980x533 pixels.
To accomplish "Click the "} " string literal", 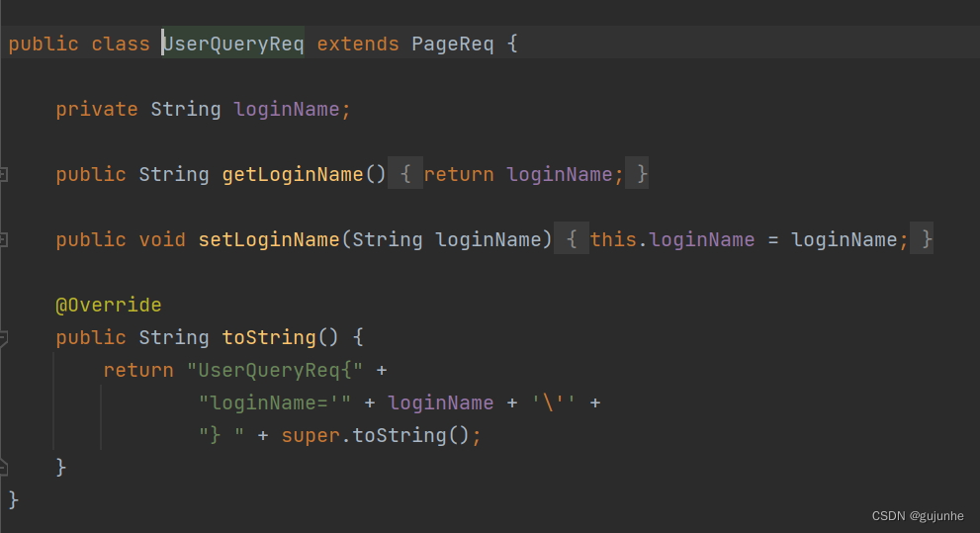I will 222,435.
